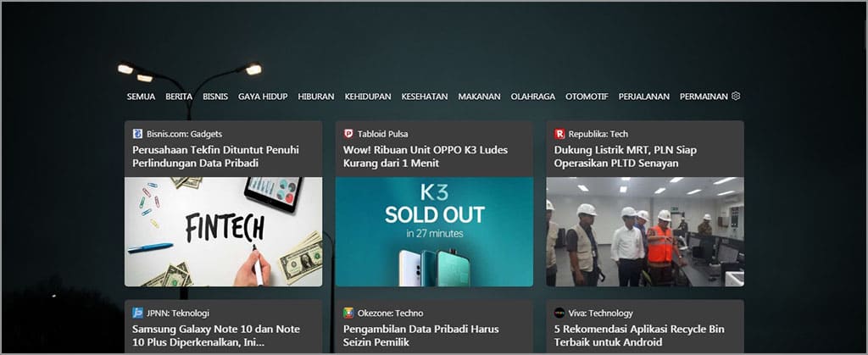868x355 pixels.
Task: Open the BISNIS category
Action: 215,97
